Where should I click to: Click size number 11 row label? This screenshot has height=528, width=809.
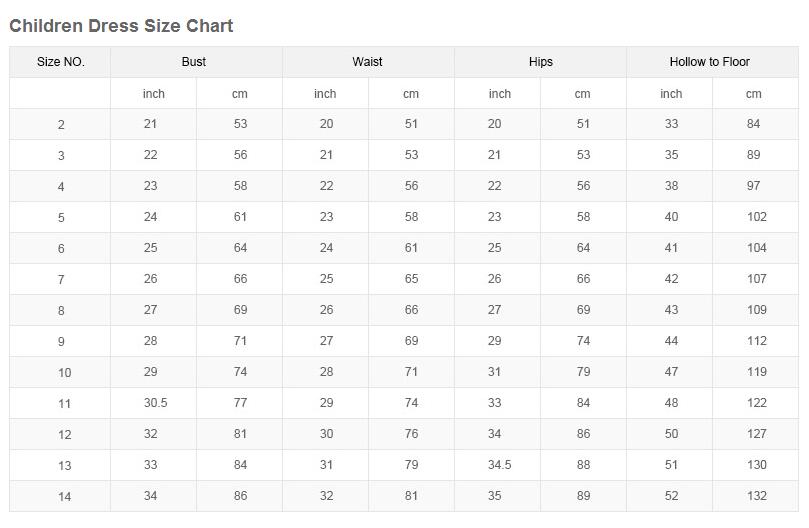(64, 404)
